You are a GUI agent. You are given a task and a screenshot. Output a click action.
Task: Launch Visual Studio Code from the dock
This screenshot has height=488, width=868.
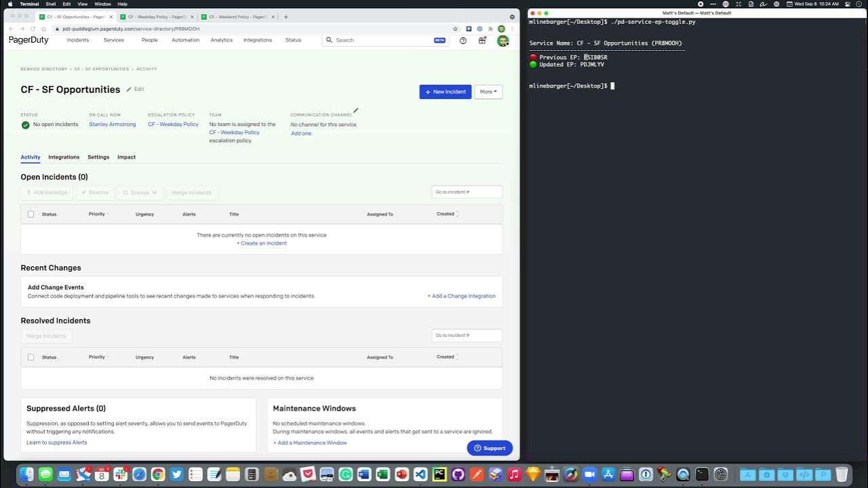tap(420, 474)
